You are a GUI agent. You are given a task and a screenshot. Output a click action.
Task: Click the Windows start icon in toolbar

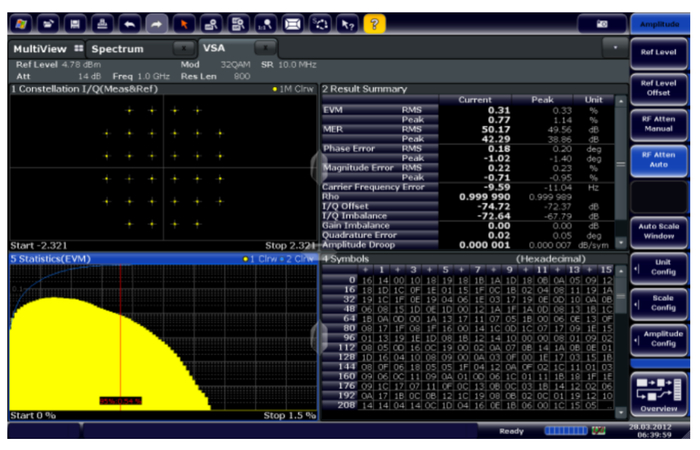pos(22,21)
